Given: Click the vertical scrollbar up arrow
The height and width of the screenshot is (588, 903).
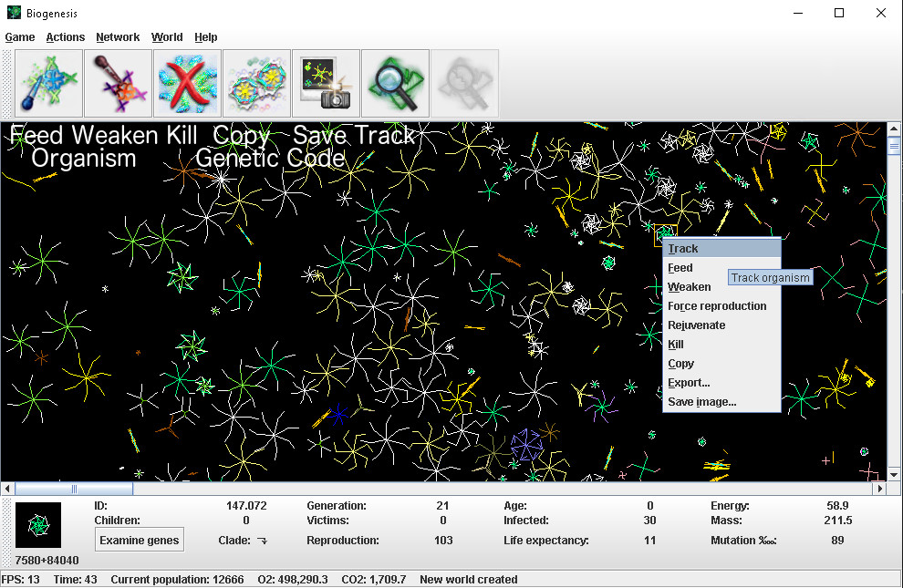Looking at the screenshot, I should [894, 129].
